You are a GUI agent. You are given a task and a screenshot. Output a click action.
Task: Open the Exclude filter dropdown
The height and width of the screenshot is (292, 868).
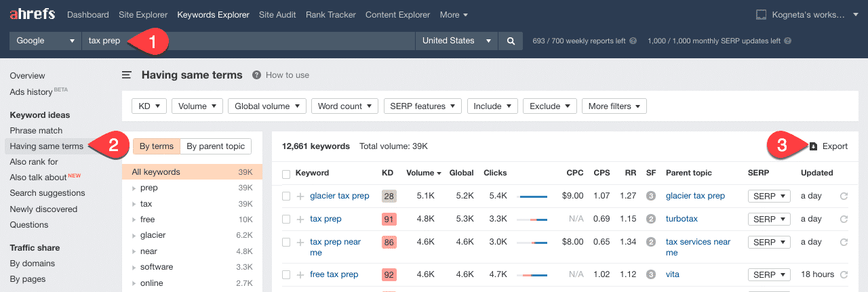click(x=550, y=106)
